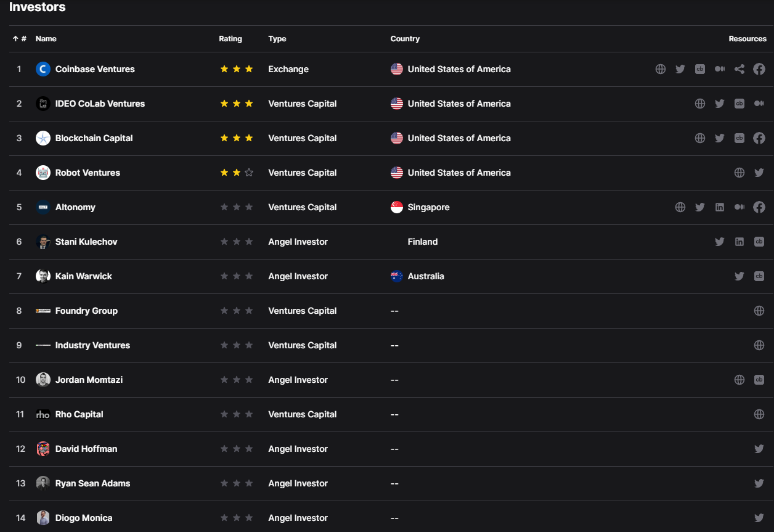Open Jordan Momtazi's Crunchbase icon
The height and width of the screenshot is (532, 774).
(x=759, y=380)
